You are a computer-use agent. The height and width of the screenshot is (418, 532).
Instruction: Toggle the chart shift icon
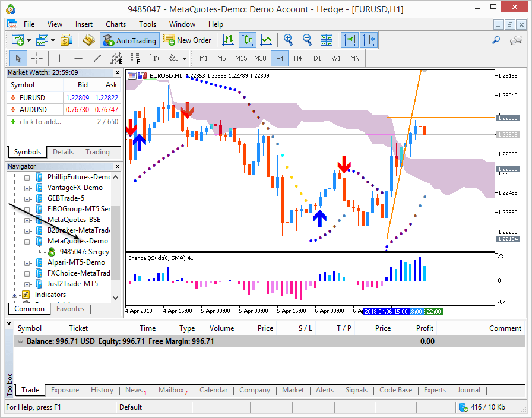tap(369, 40)
